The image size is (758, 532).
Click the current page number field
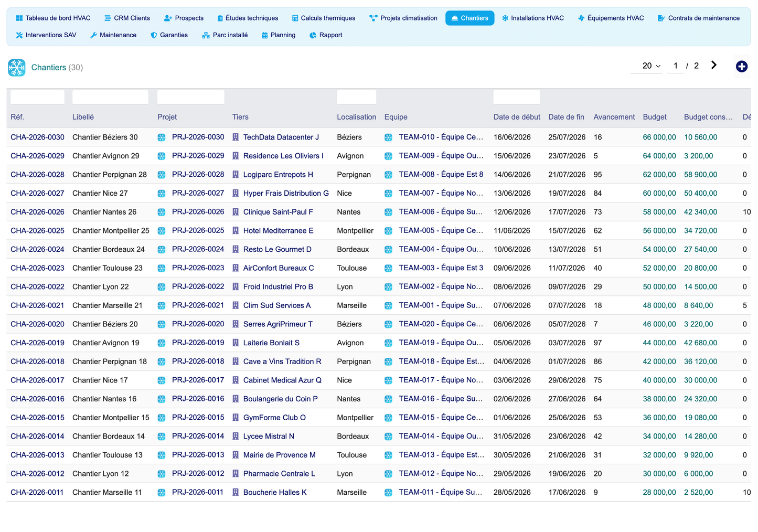[675, 66]
